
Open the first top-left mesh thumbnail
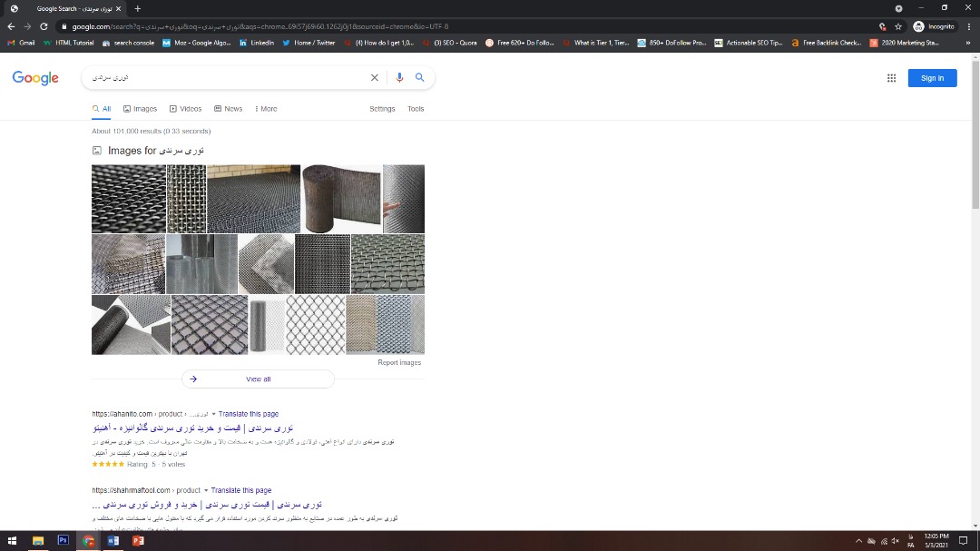[x=129, y=199]
